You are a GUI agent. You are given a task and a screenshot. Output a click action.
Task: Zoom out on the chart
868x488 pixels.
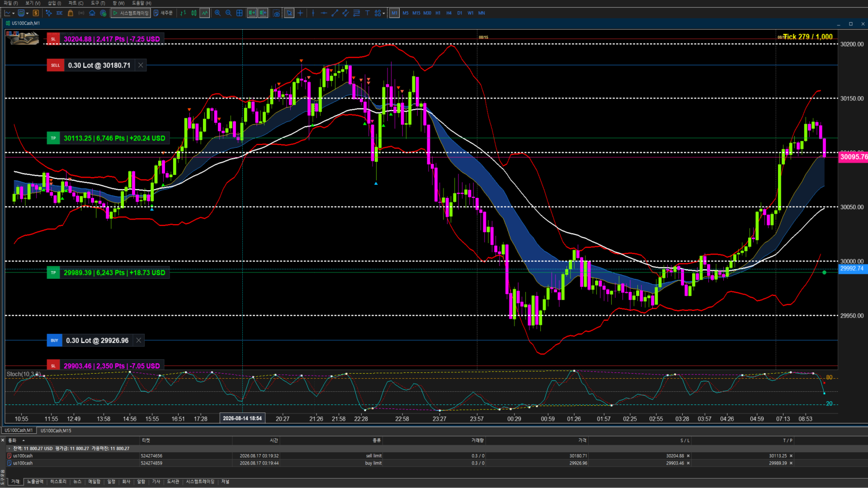click(228, 13)
